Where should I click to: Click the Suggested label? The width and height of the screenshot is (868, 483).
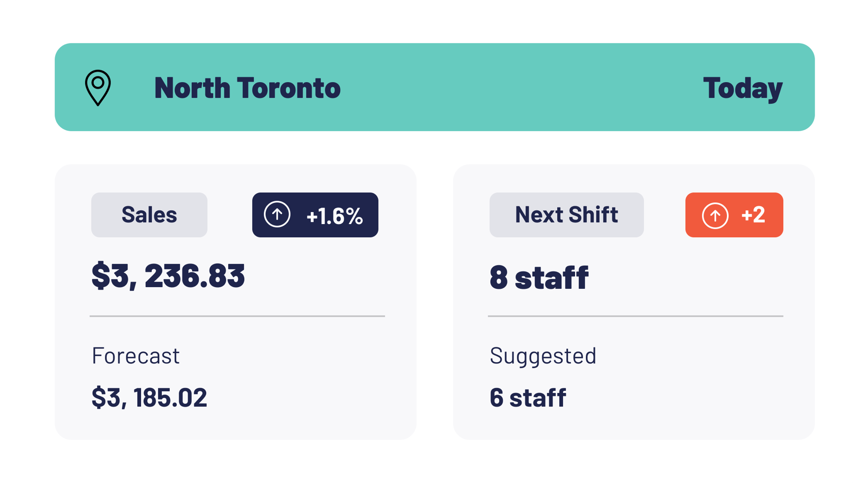click(543, 356)
